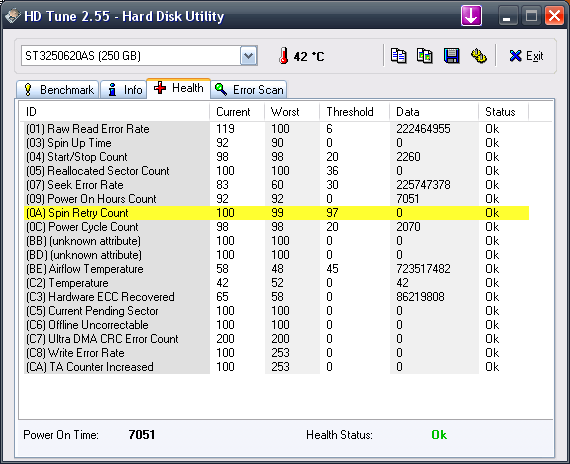Maximize the HD Tune window
Image resolution: width=570 pixels, height=464 pixels.
click(531, 16)
